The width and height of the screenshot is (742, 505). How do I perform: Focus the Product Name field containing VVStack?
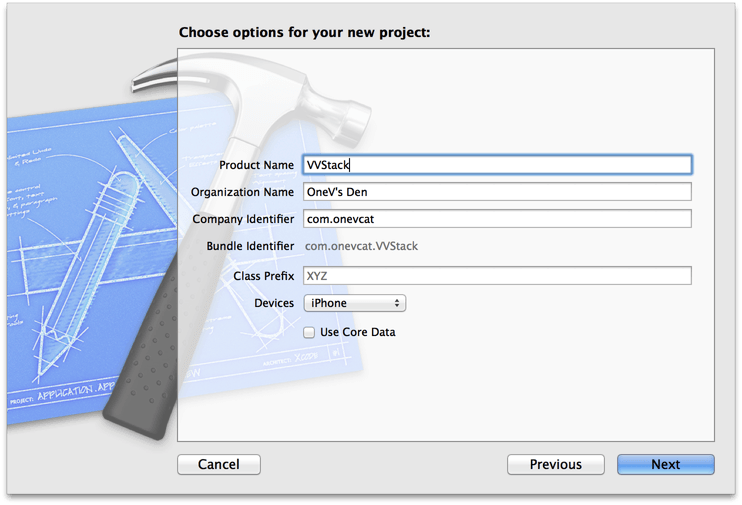click(x=497, y=165)
